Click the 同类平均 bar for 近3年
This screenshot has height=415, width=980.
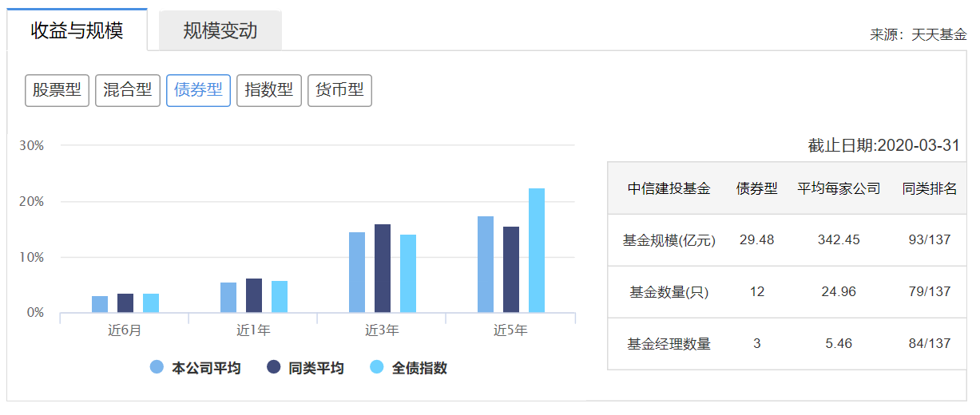tap(383, 268)
